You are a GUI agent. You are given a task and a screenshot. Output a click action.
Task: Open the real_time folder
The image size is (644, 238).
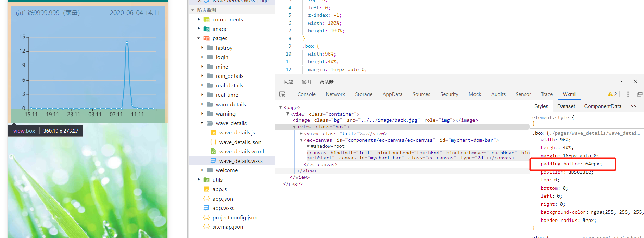tap(227, 95)
